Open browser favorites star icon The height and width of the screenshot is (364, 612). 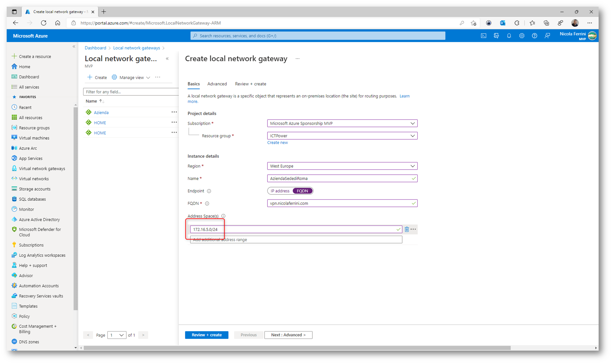pyautogui.click(x=532, y=23)
